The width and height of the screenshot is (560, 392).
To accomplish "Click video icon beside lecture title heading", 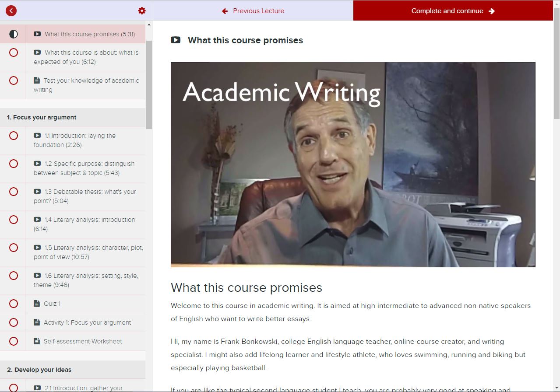I will point(176,40).
